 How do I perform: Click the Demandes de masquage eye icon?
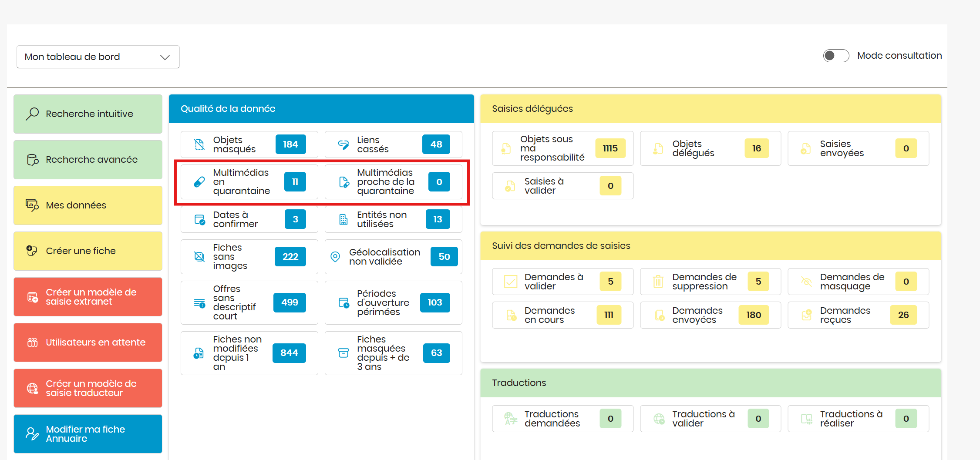click(x=806, y=282)
